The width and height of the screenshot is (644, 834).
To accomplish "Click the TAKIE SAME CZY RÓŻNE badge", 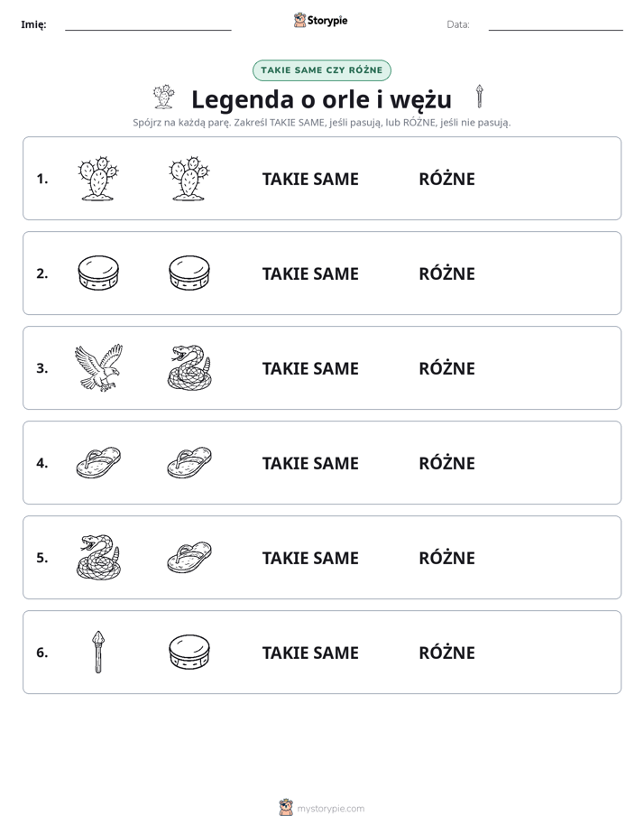I will coord(321,70).
